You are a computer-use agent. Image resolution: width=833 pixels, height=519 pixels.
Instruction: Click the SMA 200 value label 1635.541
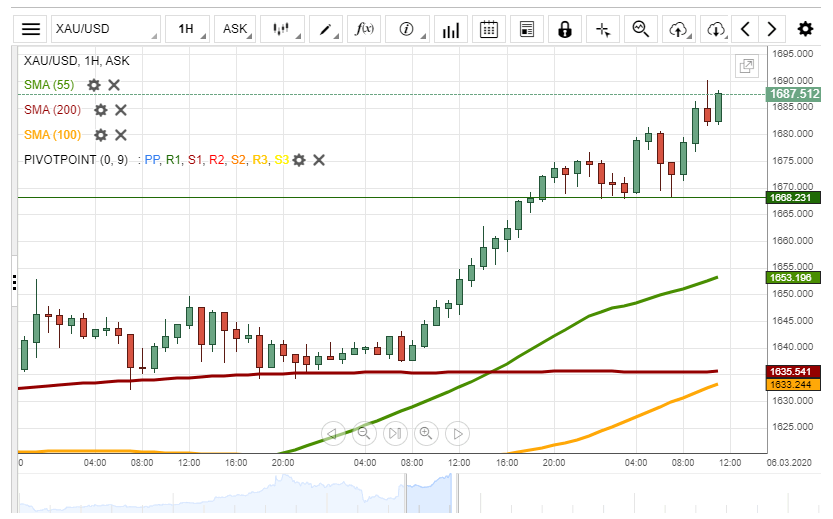pos(793,371)
